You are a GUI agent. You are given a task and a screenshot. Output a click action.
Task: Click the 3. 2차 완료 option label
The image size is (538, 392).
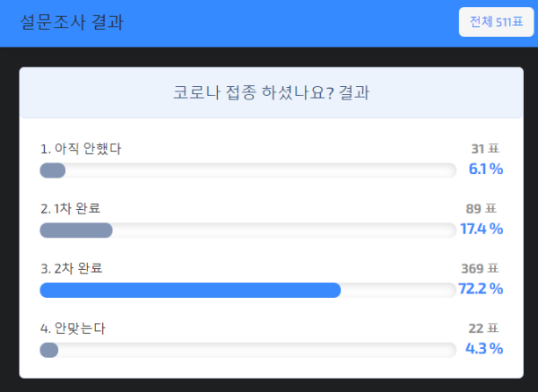tap(72, 268)
